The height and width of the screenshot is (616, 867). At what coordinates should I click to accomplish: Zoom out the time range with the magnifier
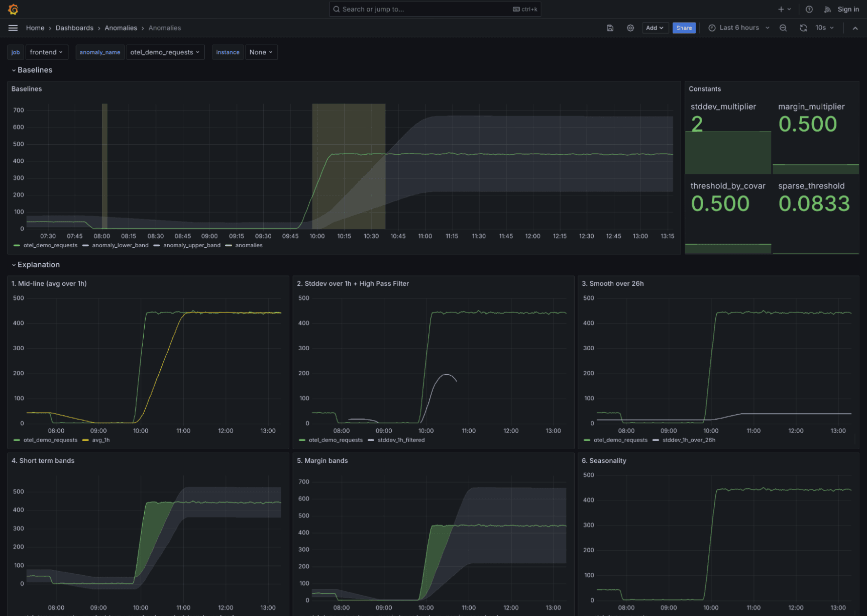tap(783, 28)
